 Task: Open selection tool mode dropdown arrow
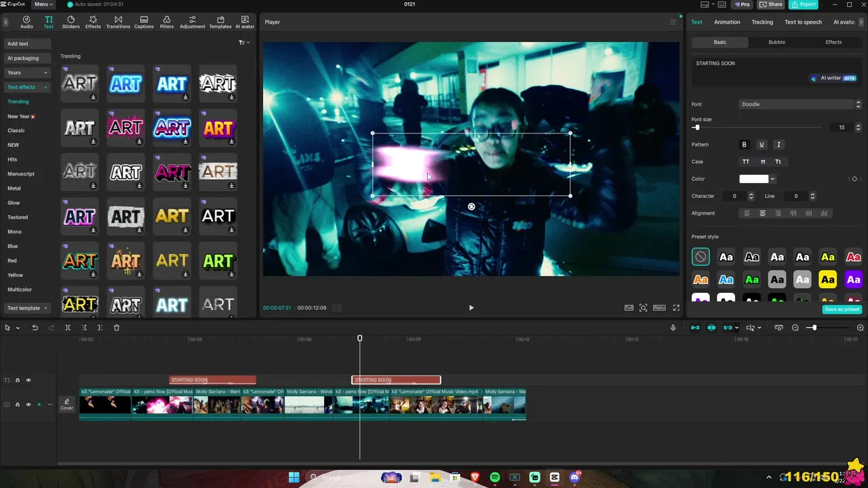(x=17, y=327)
